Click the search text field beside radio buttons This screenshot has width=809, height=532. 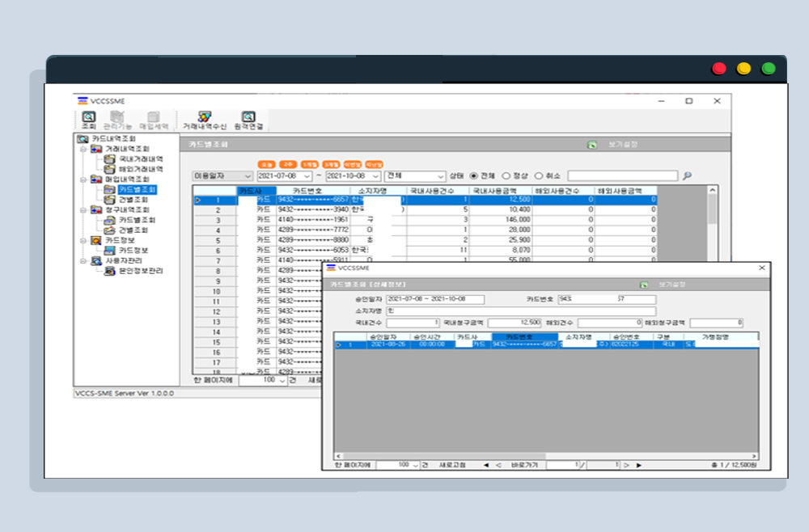coord(622,175)
